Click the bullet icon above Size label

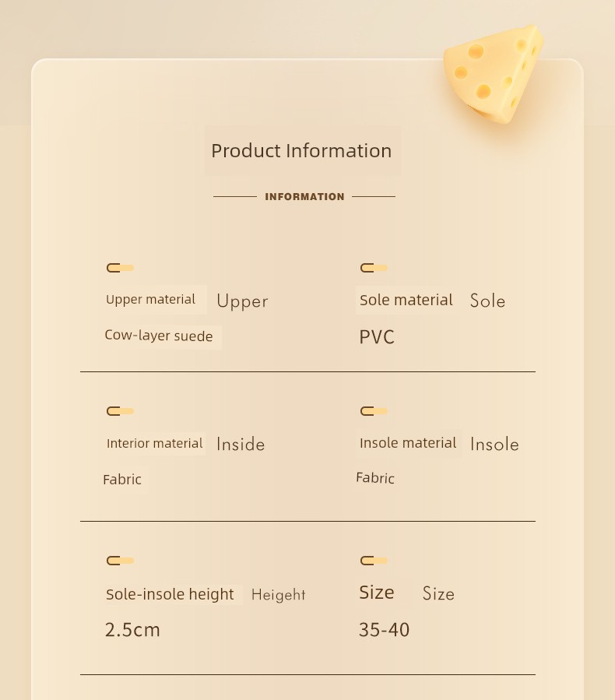[374, 561]
